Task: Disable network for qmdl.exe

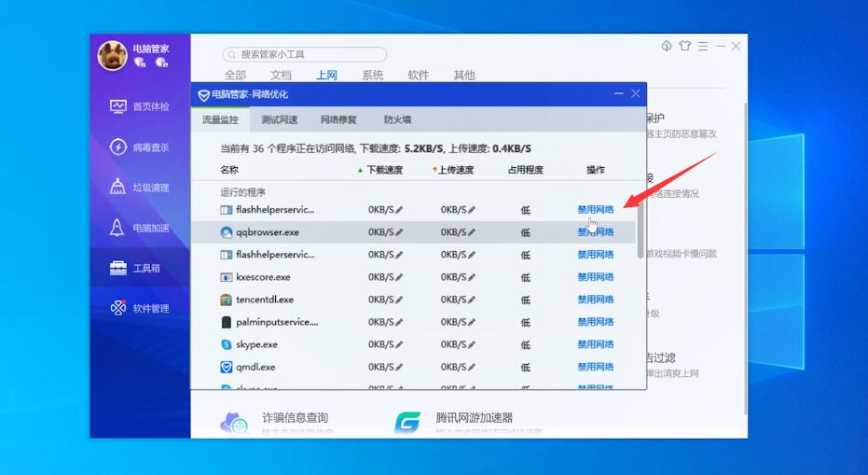Action: coord(596,367)
